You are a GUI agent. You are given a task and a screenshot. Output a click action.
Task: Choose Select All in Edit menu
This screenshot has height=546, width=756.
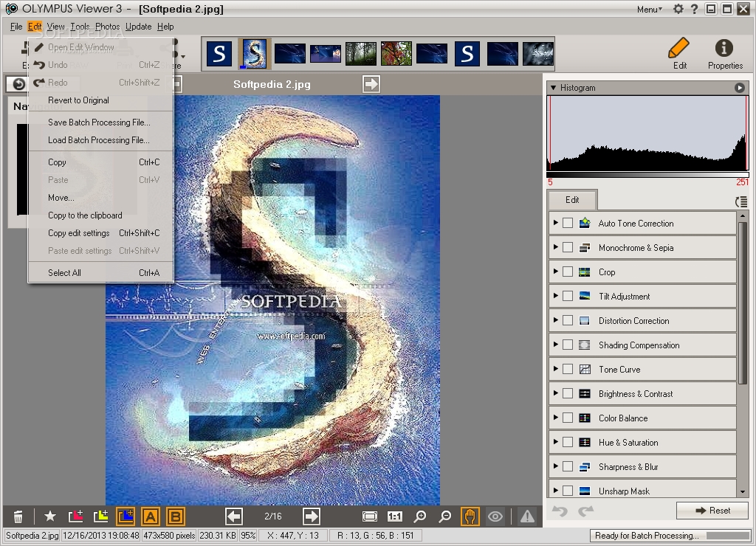pyautogui.click(x=100, y=273)
